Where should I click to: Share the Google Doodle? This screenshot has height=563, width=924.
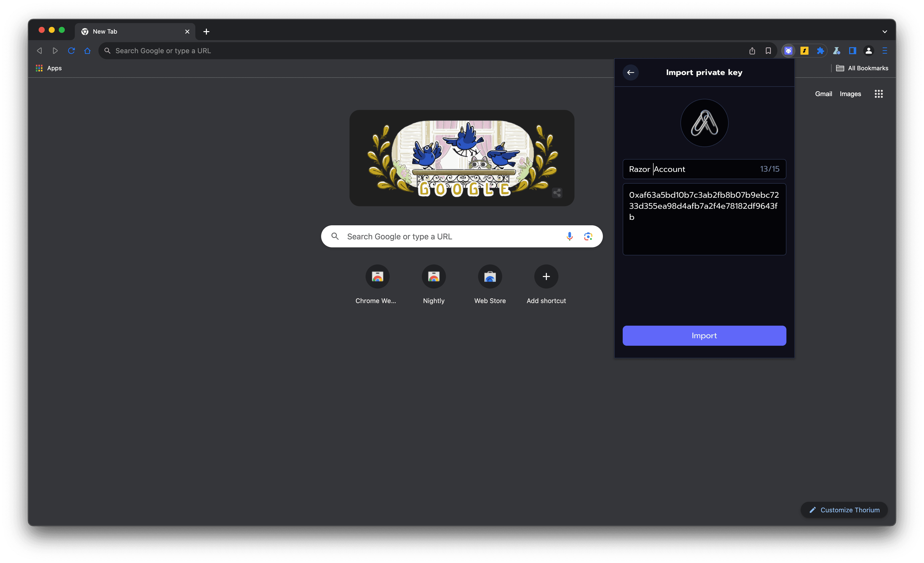557,192
